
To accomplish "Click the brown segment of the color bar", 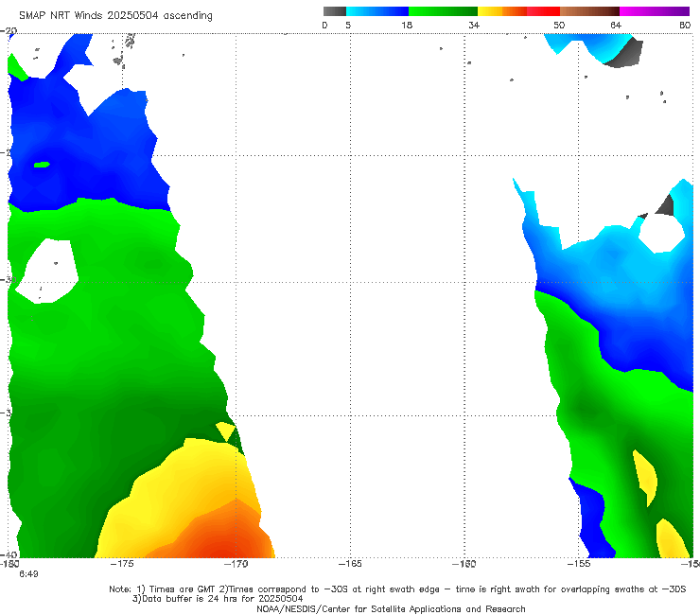I will tap(589, 11).
